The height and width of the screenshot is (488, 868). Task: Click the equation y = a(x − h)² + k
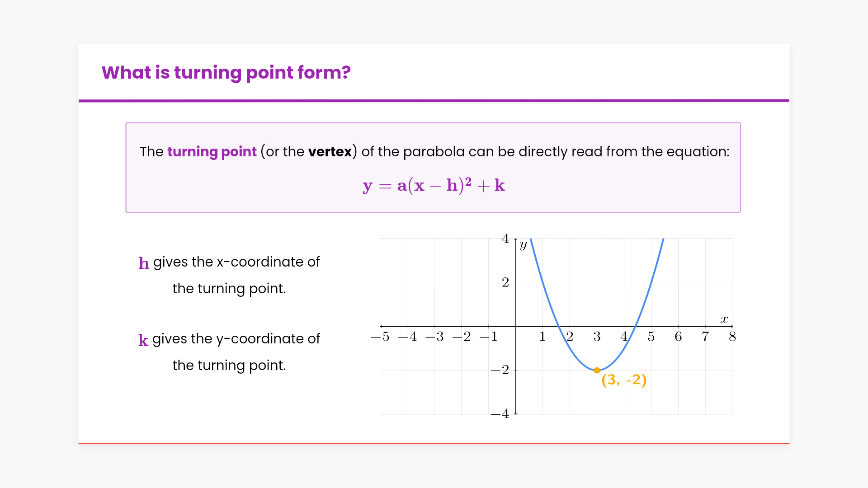pyautogui.click(x=434, y=185)
